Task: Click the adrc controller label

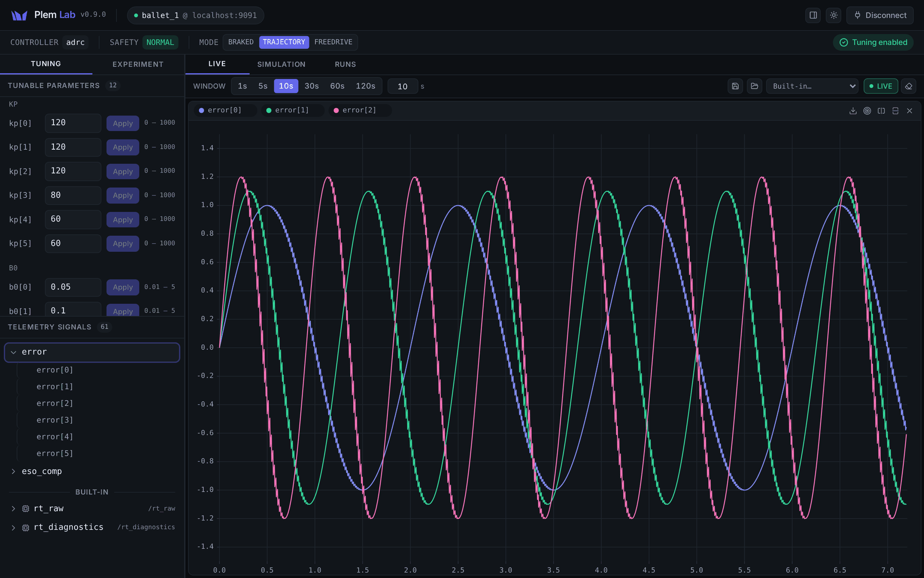Action: pyautogui.click(x=76, y=42)
